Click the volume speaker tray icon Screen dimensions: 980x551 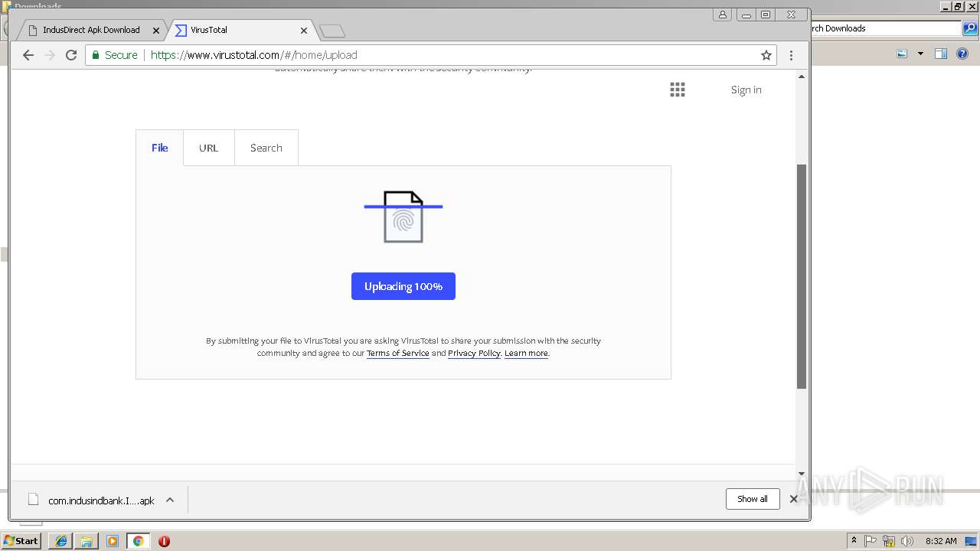[907, 541]
